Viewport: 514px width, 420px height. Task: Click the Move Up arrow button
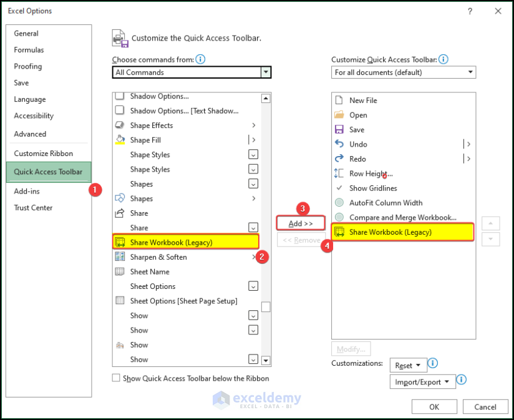coord(490,223)
